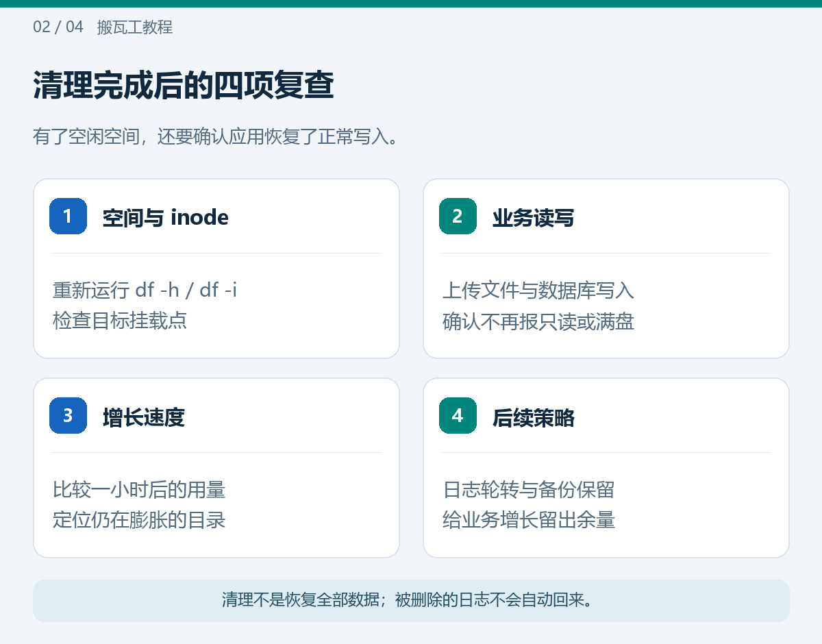Viewport: 822px width, 644px height.
Task: Select the line 日志轮转与备份保留
Action: click(x=529, y=490)
